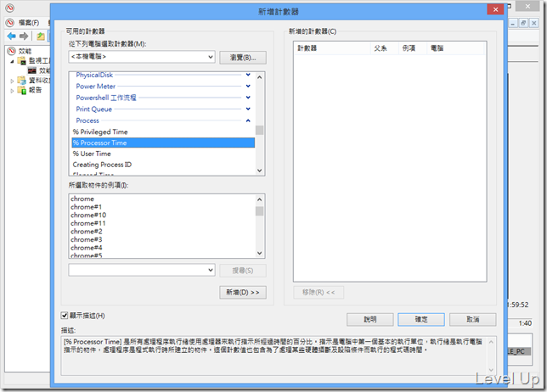Expand the Power Meter counter group
The height and width of the screenshot is (392, 547).
coord(248,86)
